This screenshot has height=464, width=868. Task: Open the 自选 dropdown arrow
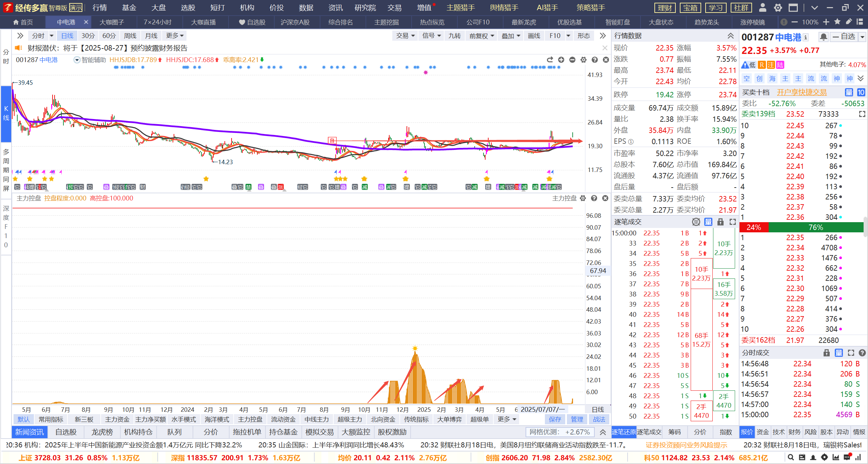862,37
